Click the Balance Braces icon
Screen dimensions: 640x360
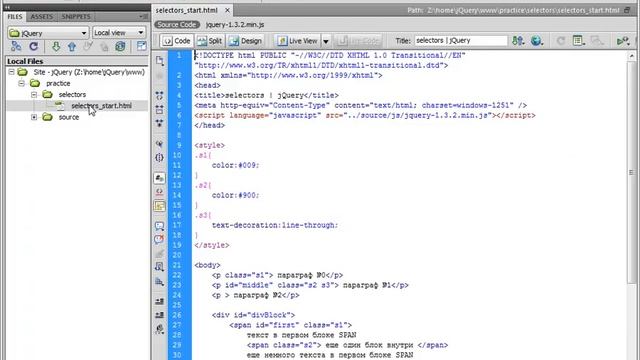[x=160, y=157]
